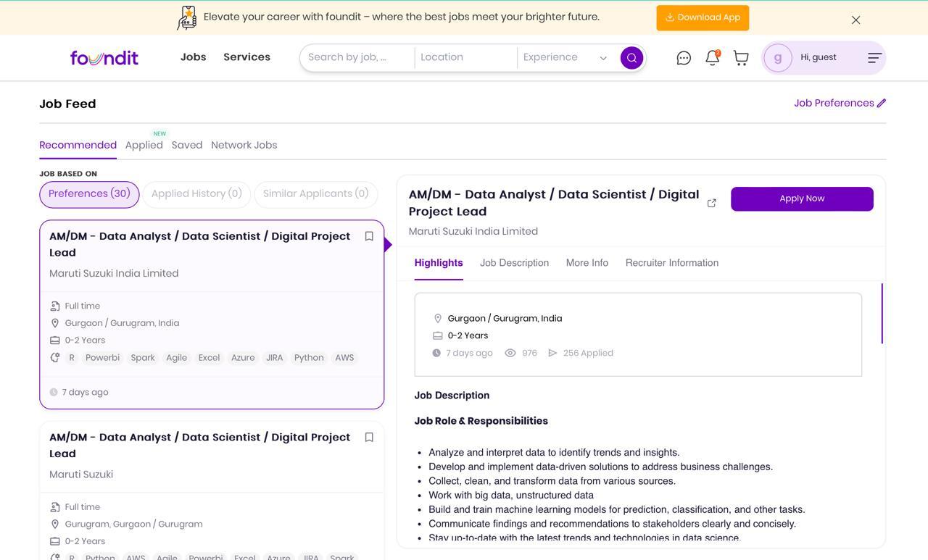Click the JIRA skill tag in first card

pyautogui.click(x=274, y=358)
